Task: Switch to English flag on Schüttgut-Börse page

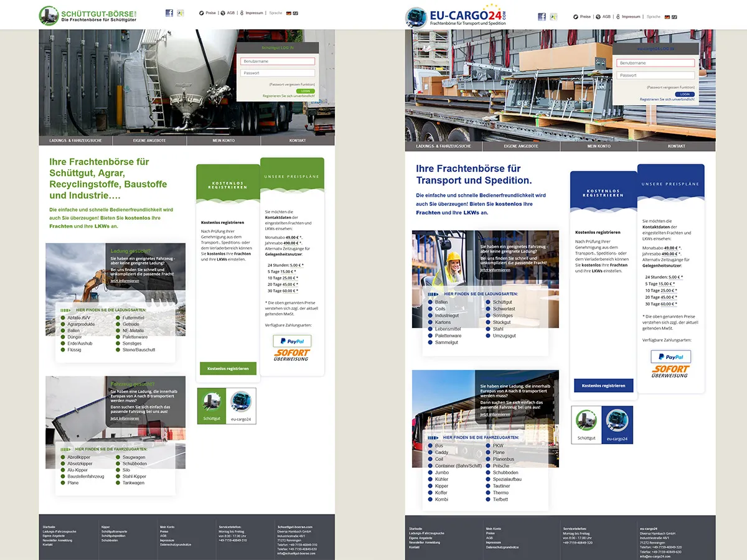Action: (x=296, y=12)
